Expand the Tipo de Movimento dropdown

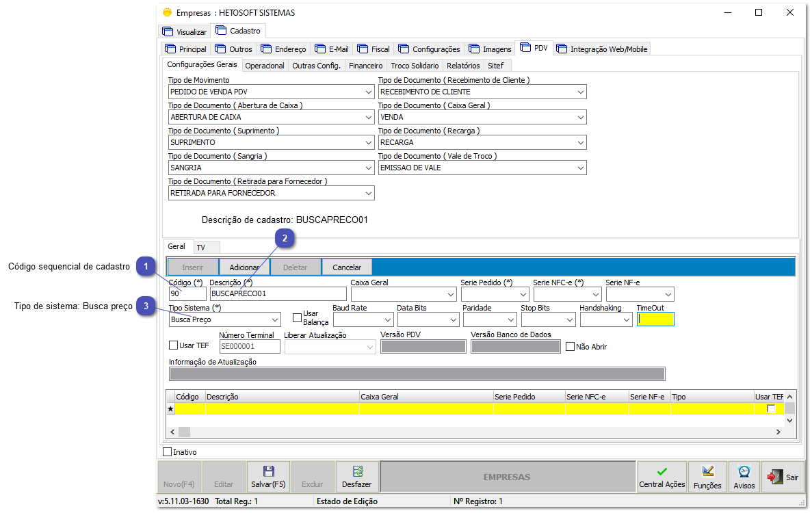368,92
